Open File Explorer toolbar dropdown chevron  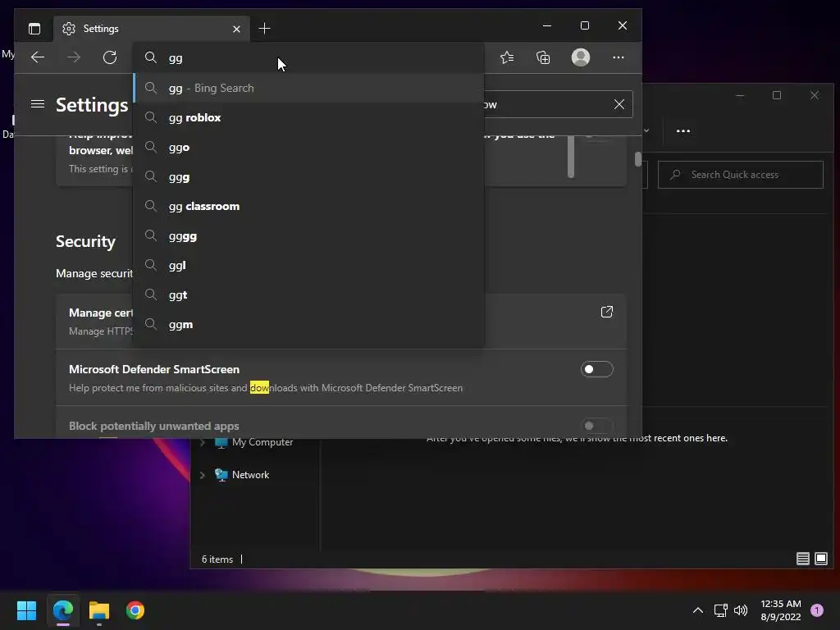click(x=646, y=130)
